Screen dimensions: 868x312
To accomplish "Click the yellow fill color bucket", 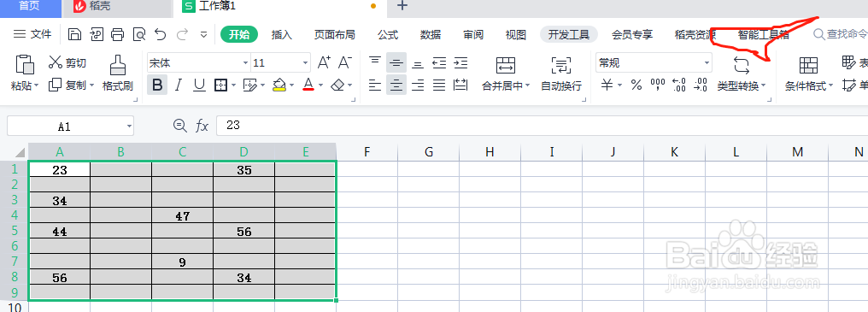I will tap(279, 85).
